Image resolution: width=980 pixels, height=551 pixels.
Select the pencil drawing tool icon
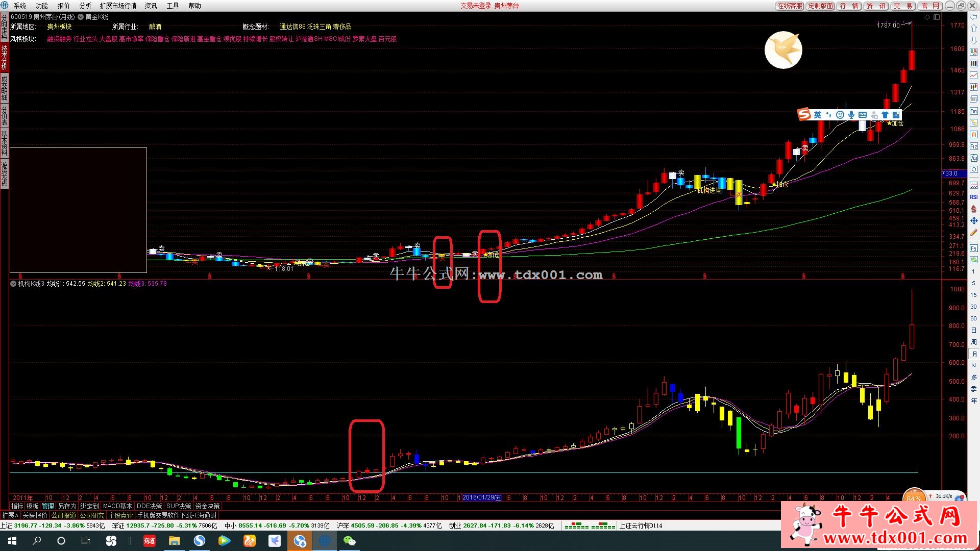pos(974,233)
